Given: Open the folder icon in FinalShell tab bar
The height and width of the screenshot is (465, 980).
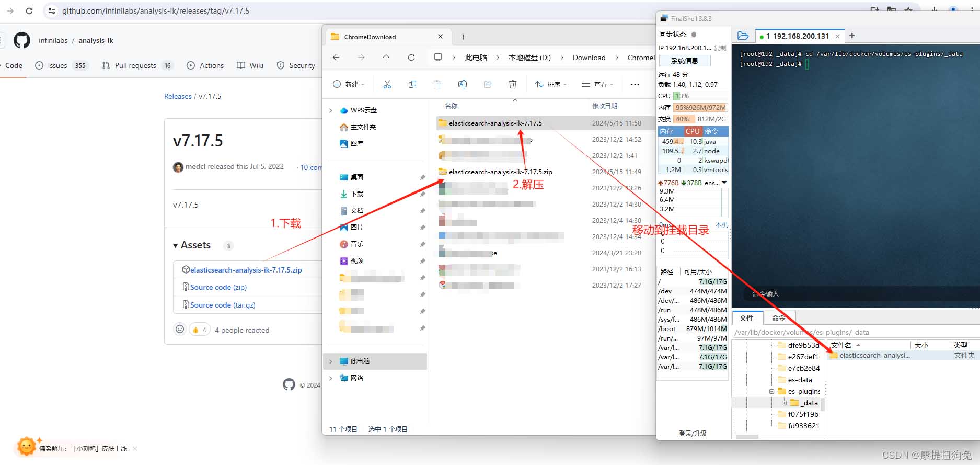Looking at the screenshot, I should click(x=743, y=36).
